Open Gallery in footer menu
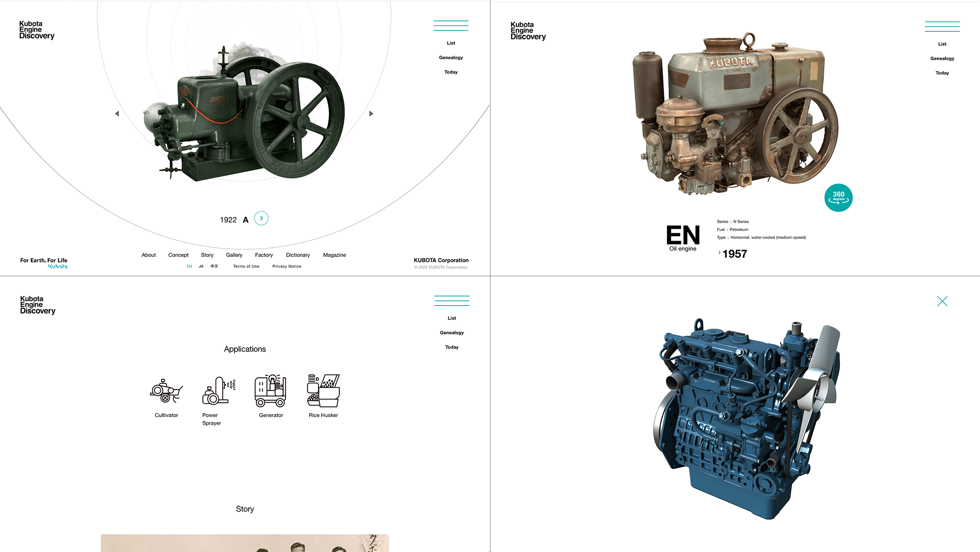Screen dimensions: 980x552 click(234, 255)
